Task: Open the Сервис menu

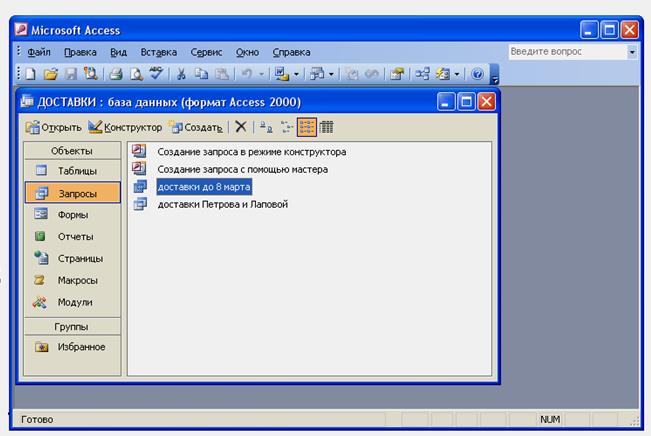Action: coord(206,52)
